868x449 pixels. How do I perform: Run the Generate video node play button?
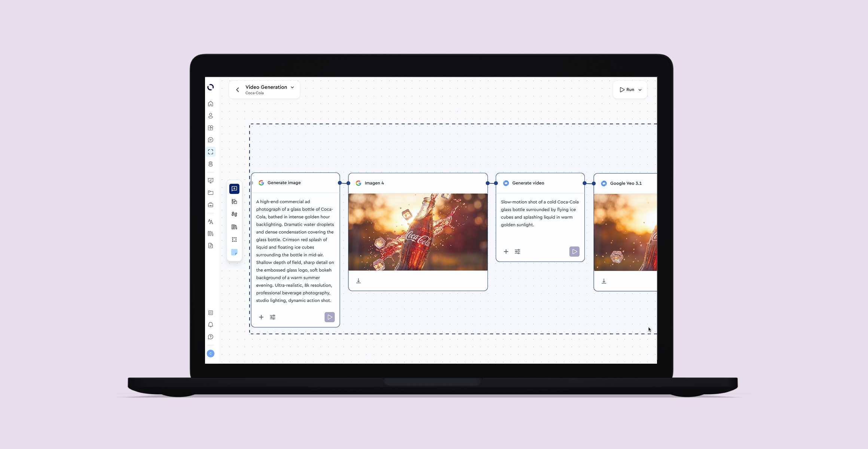(574, 252)
